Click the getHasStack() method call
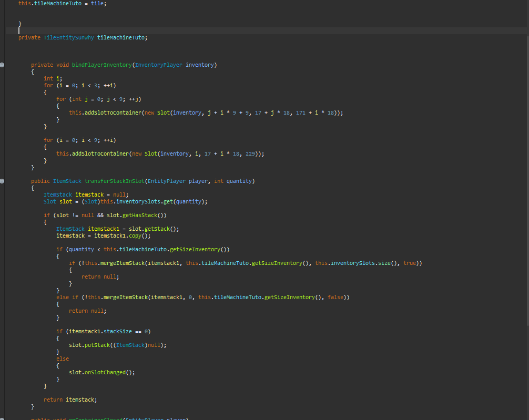Screen dimensions: 529x420 (x=142, y=215)
